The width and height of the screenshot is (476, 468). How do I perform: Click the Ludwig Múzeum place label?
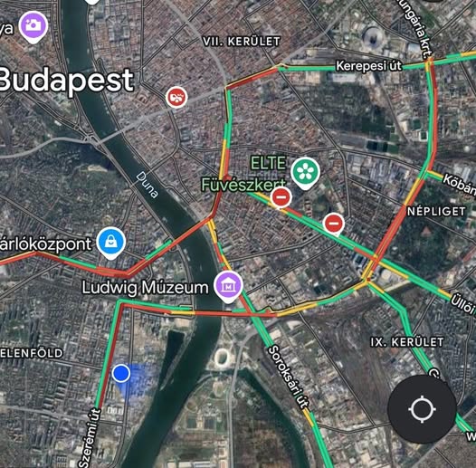click(146, 288)
